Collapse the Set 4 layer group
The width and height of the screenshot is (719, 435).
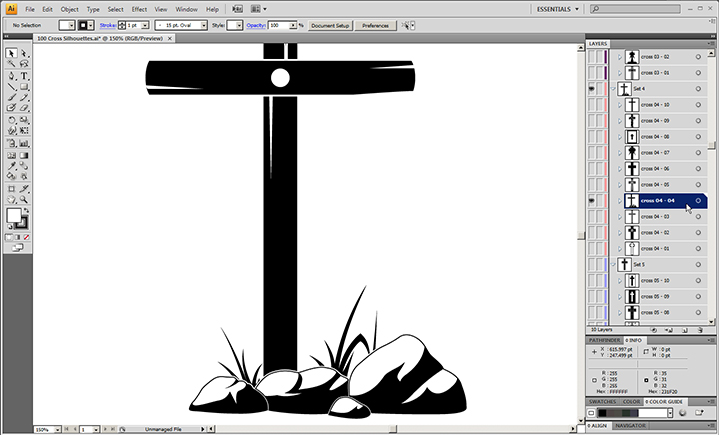tap(613, 89)
